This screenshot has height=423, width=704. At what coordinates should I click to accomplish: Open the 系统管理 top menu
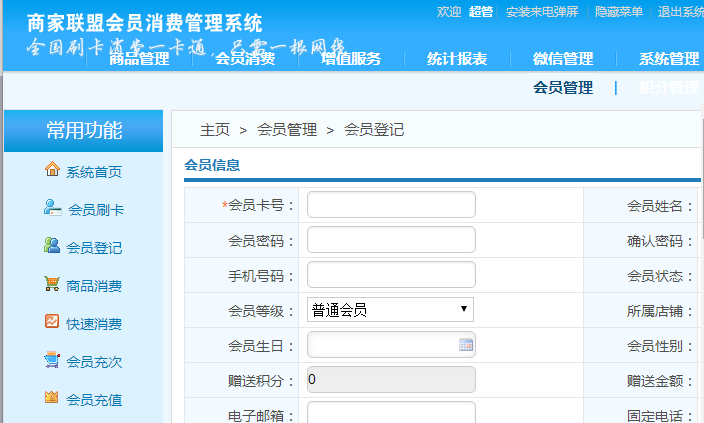669,59
